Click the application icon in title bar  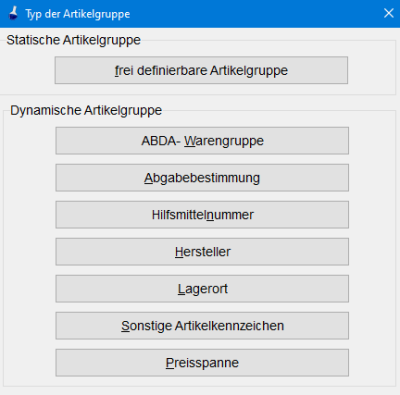[13, 14]
